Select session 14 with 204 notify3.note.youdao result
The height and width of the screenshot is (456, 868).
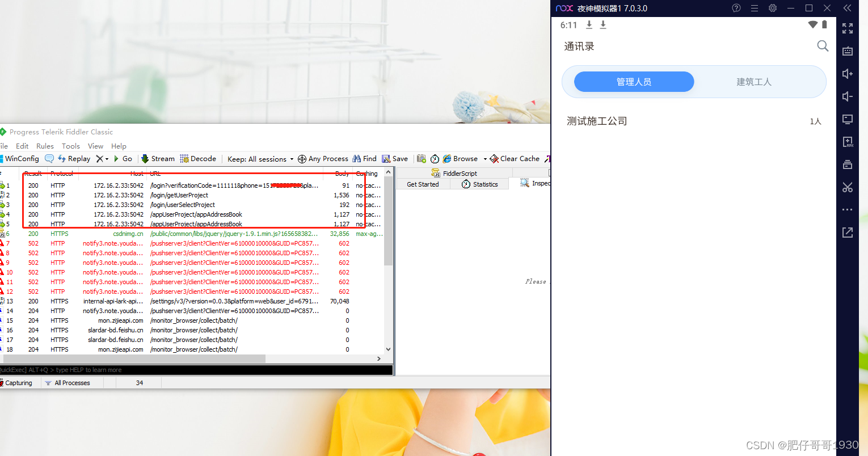point(192,311)
